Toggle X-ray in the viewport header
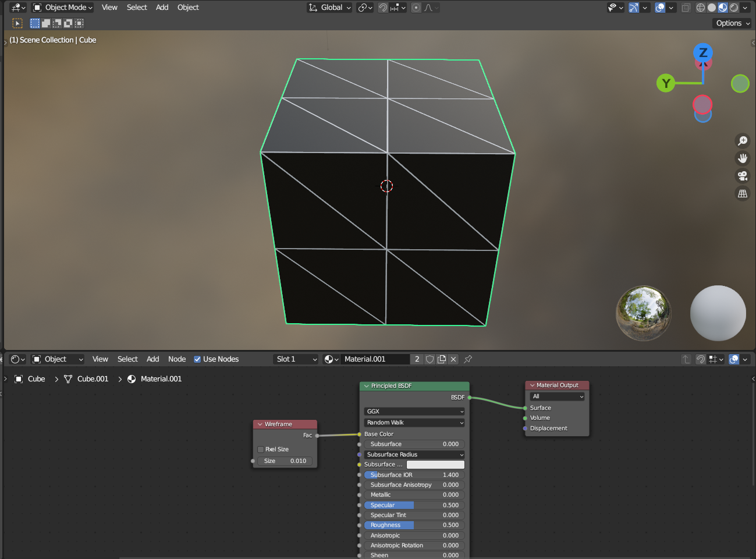 (686, 8)
